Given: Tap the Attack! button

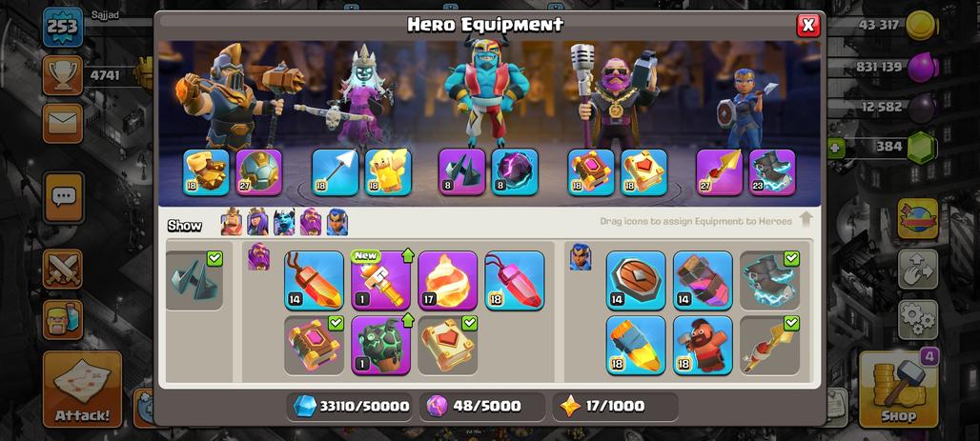Looking at the screenshot, I should 82,390.
